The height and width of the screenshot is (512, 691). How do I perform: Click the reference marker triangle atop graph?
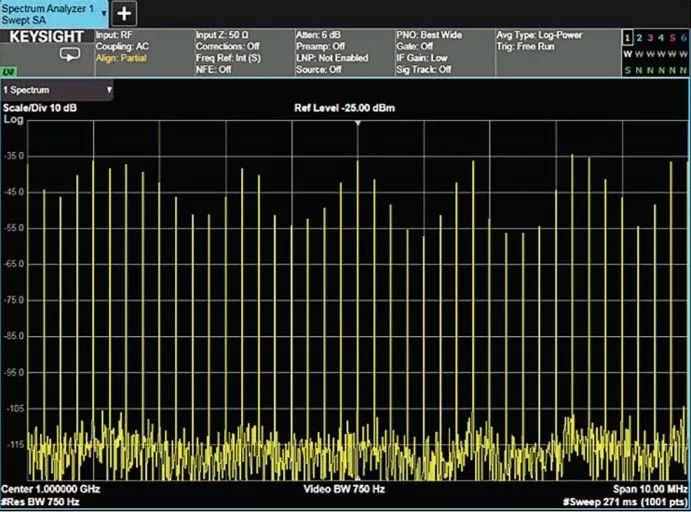[x=358, y=122]
